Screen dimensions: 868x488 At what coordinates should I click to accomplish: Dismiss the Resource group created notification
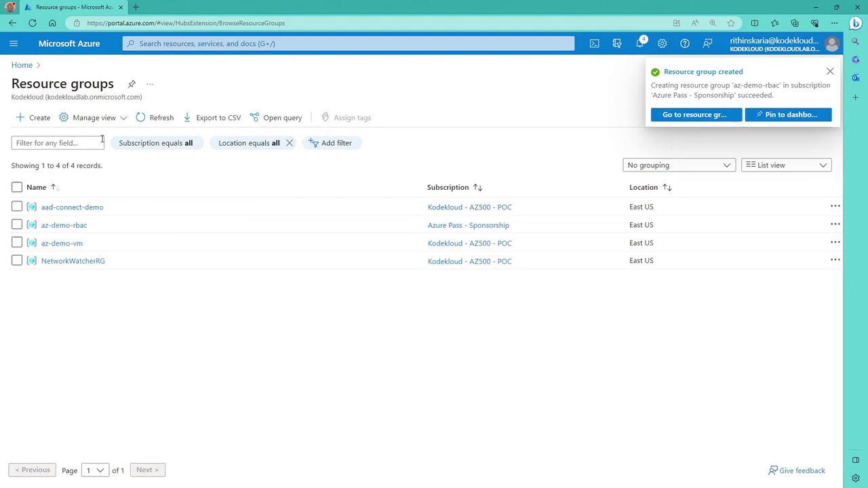[830, 71]
